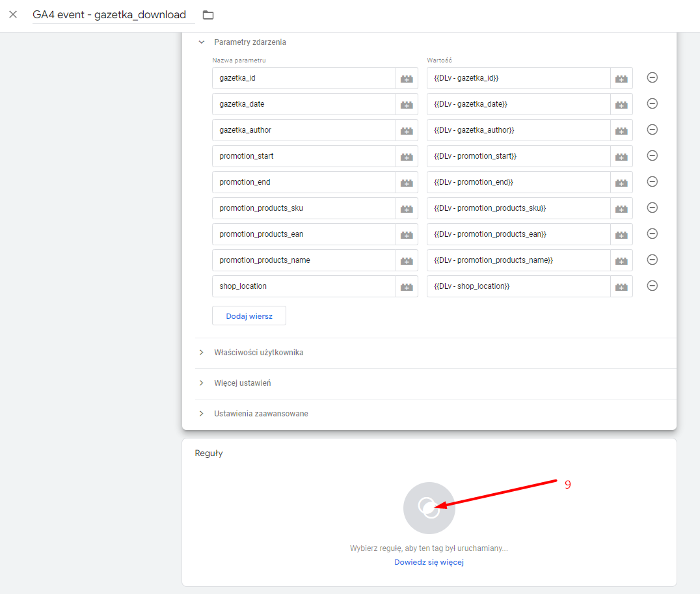
Task: Collapse the Parametry zdarzenia section
Action: tap(202, 42)
